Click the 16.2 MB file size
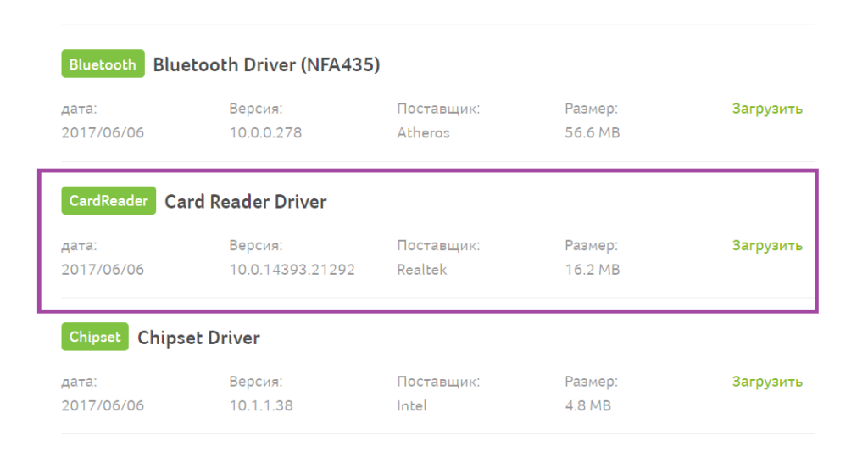This screenshot has height=452, width=868. (593, 270)
